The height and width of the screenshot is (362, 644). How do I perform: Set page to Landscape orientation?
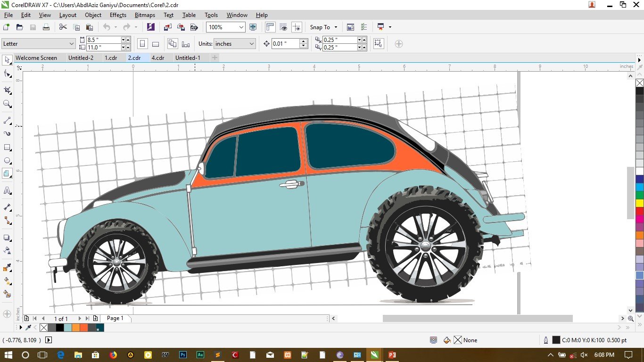pos(156,44)
